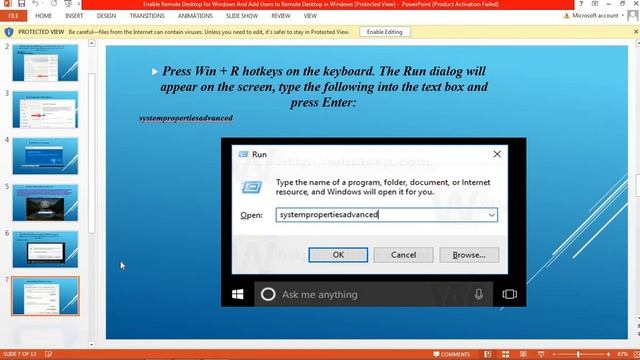Click thumbnail pane scroll down arrow
Viewport: 640px width, 360px height.
tap(92, 345)
